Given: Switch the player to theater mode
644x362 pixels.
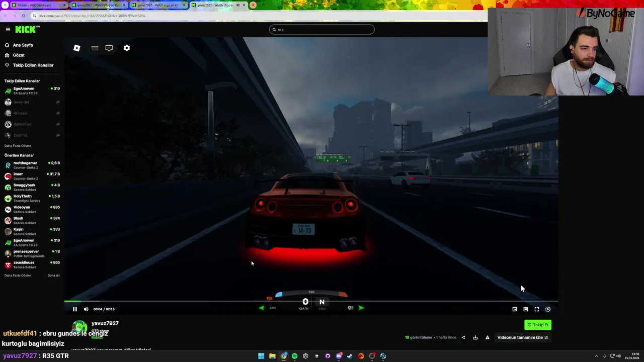Looking at the screenshot, I should pos(526,309).
